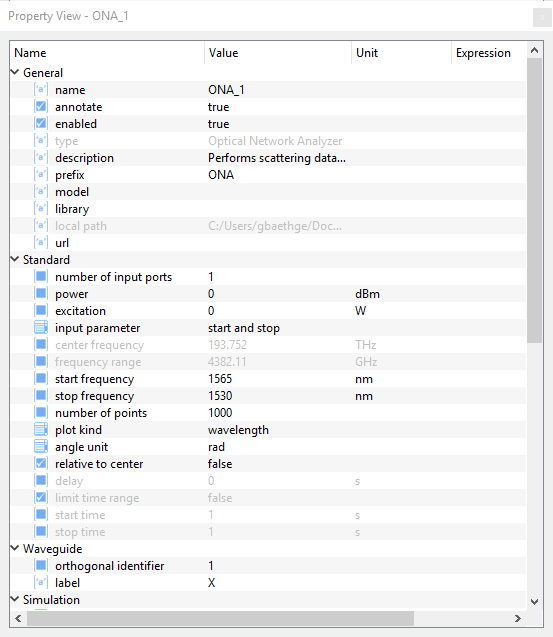Toggle the annotate checkbox

(41, 106)
